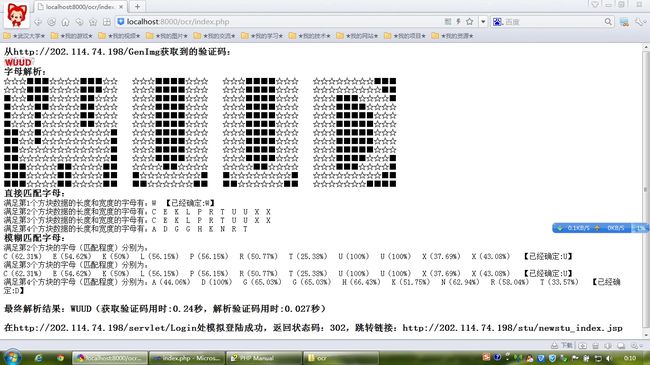Open a new tab with plus button
The width and height of the screenshot is (650, 365).
[137, 7]
